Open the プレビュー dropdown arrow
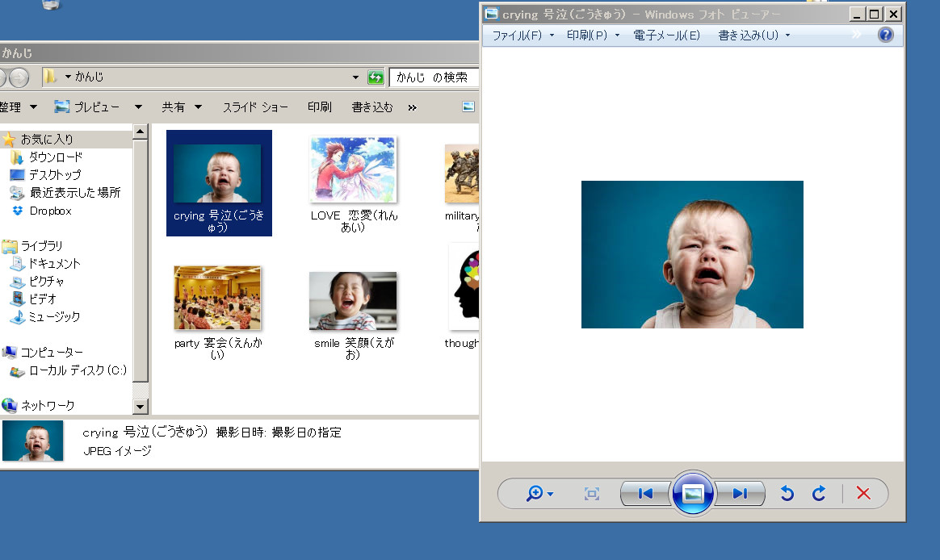940x560 pixels. click(x=138, y=107)
